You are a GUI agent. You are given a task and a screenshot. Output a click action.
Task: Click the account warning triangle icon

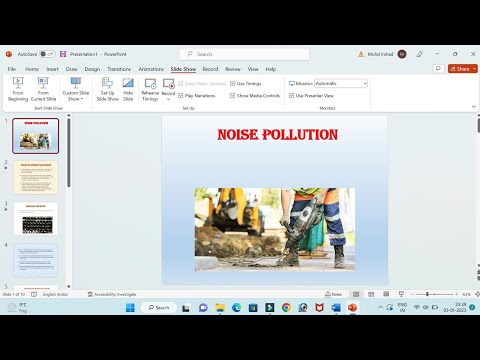[361, 54]
